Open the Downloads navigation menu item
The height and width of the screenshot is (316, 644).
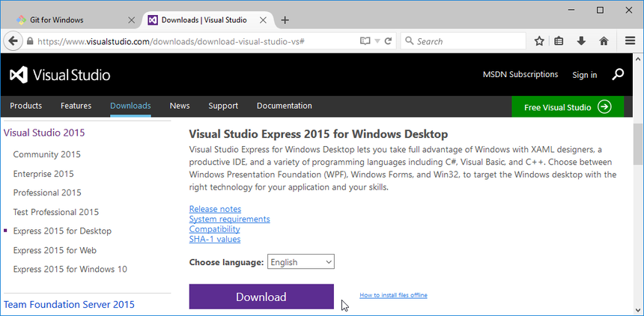(x=130, y=106)
